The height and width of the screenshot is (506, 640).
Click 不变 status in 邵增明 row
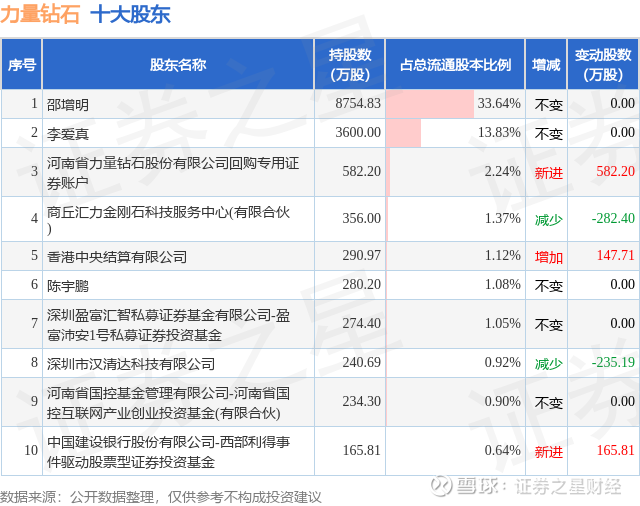click(x=549, y=105)
